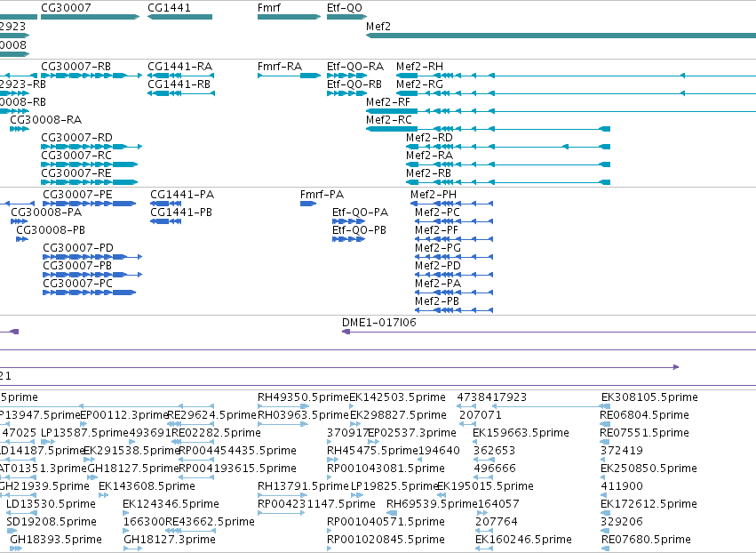Click protein Etf-QO-PA
This screenshot has height=553, width=756.
[348, 221]
